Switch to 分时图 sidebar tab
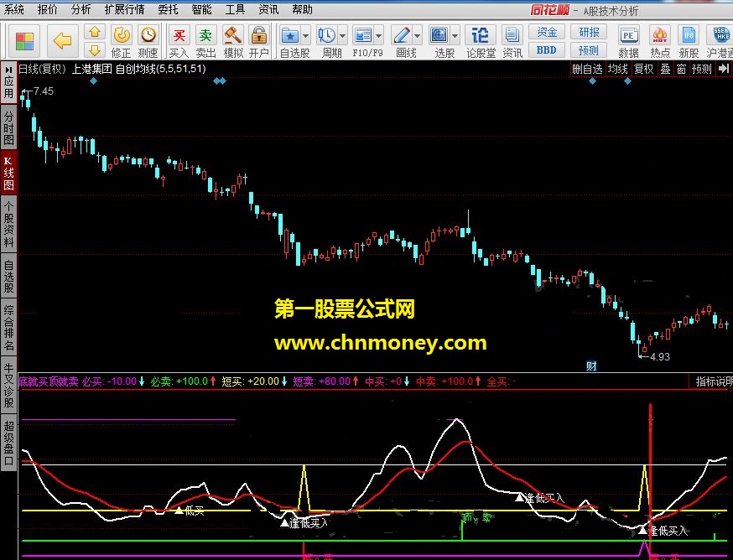This screenshot has height=560, width=733. tap(8, 127)
